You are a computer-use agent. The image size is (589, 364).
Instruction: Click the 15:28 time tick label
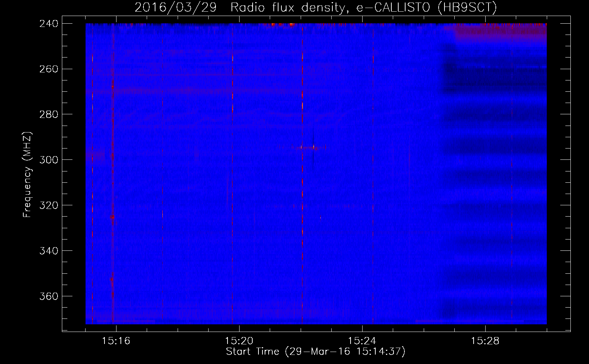click(x=485, y=341)
